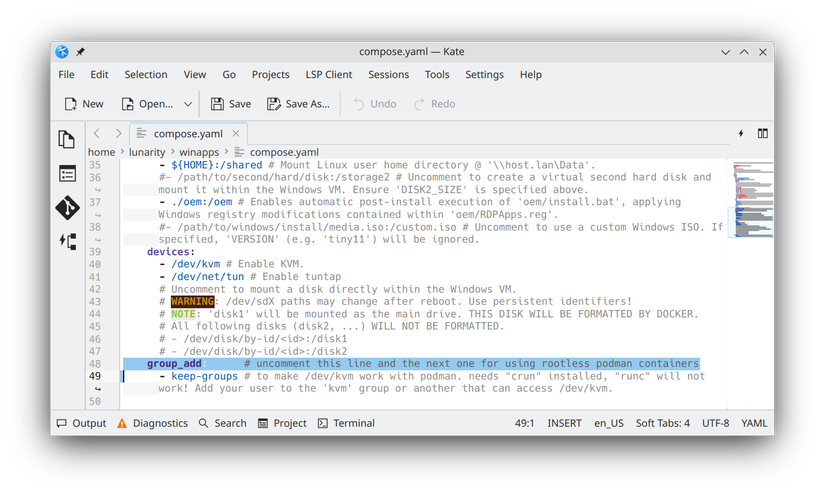The image size is (825, 495).
Task: Click the Kate application icon in title bar
Action: [62, 52]
